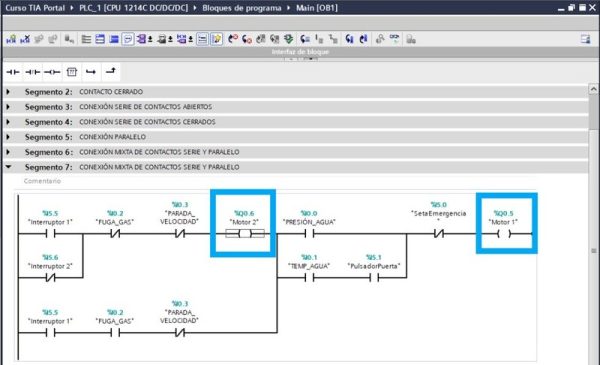Click the Interfaz de bloque bar

(300, 52)
